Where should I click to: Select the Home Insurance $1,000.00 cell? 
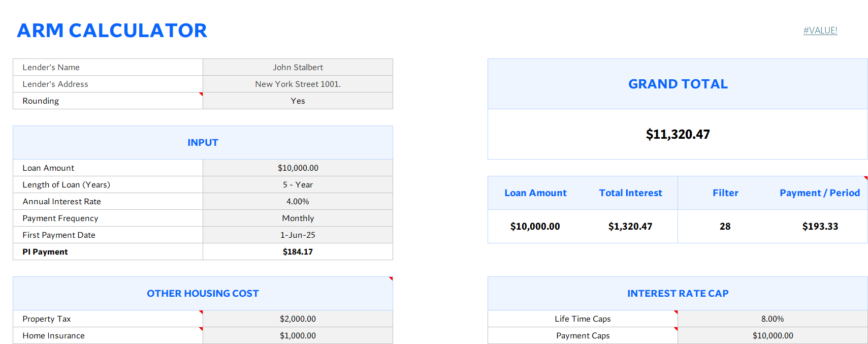pyautogui.click(x=298, y=335)
